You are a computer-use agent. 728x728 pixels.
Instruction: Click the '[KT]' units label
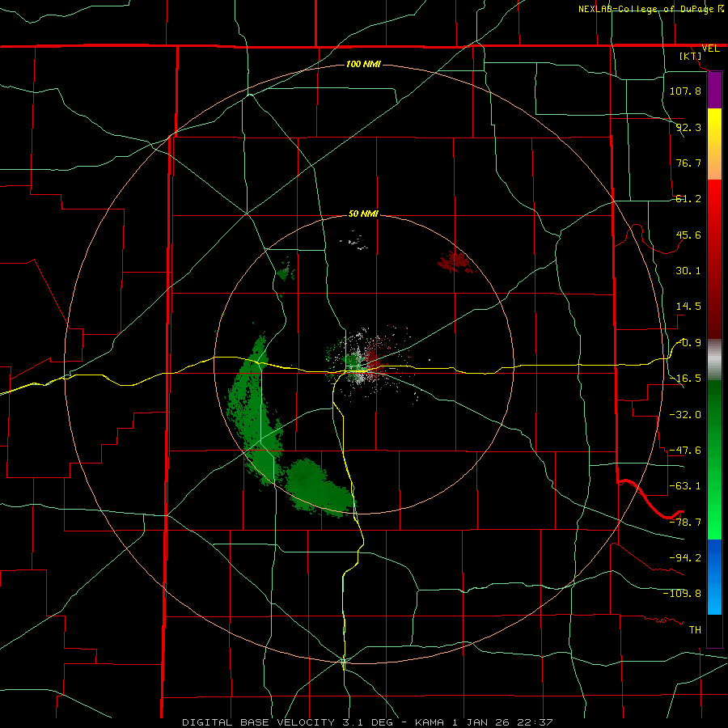point(691,56)
